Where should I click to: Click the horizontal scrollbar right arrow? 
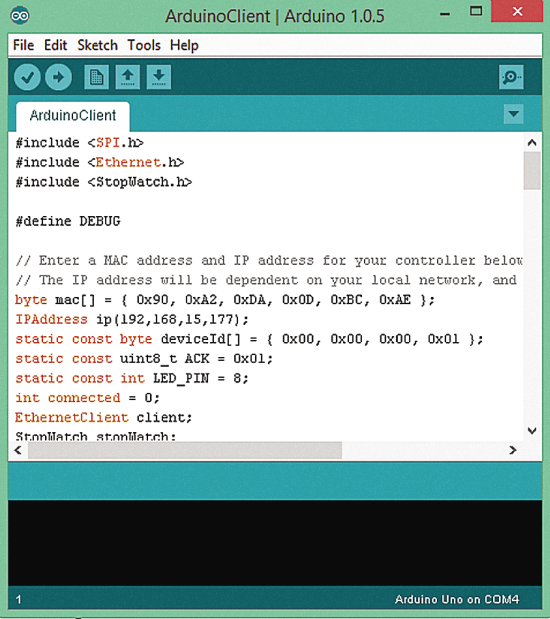pyautogui.click(x=513, y=450)
